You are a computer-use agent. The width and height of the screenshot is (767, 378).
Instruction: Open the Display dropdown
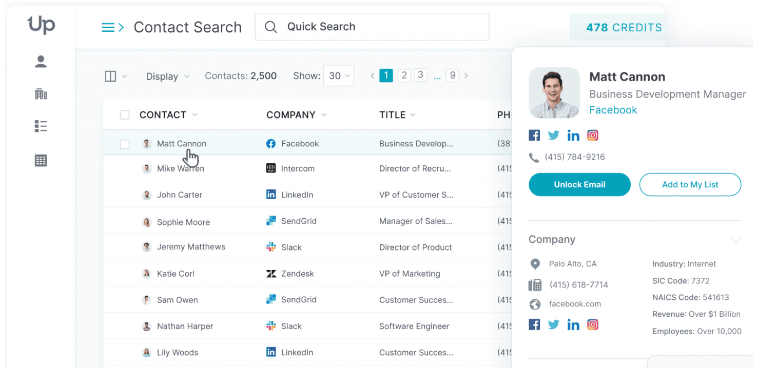(168, 77)
